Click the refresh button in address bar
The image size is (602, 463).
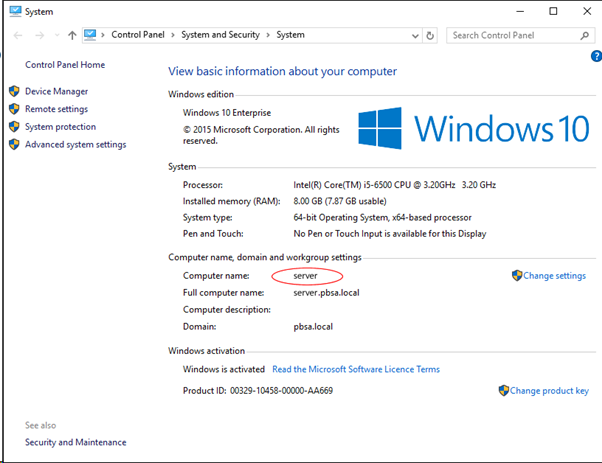coord(431,35)
